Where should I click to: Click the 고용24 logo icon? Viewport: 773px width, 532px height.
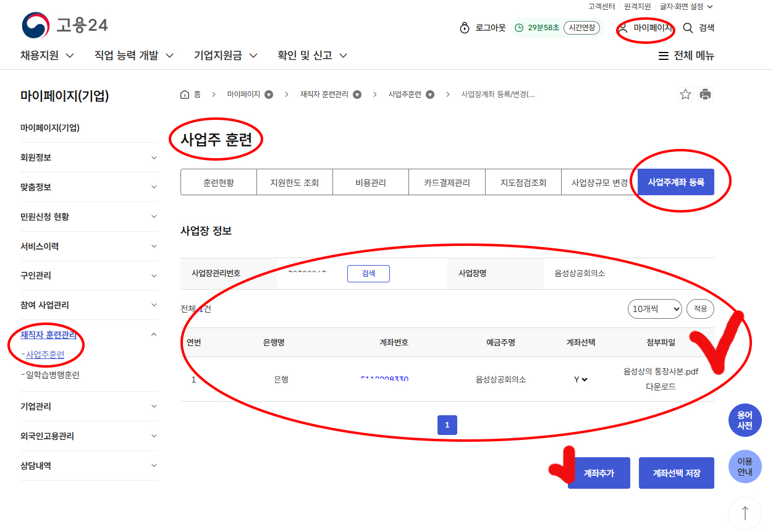[x=35, y=25]
